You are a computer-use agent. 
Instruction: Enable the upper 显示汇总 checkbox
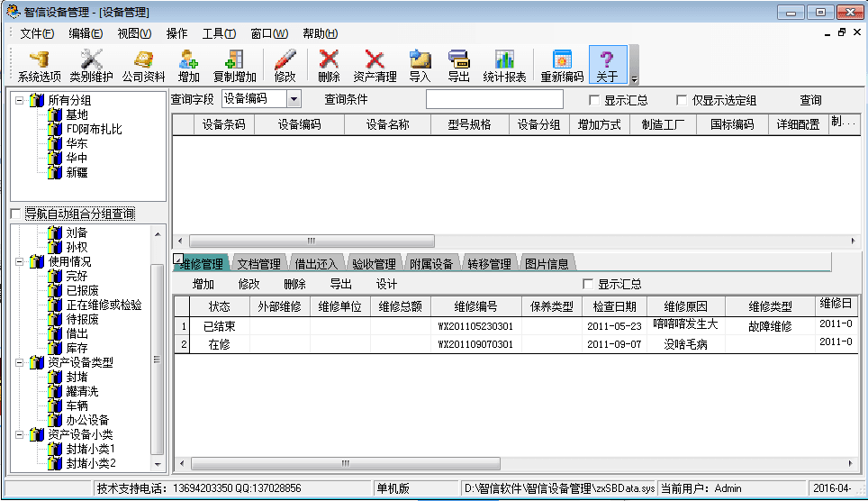click(594, 101)
